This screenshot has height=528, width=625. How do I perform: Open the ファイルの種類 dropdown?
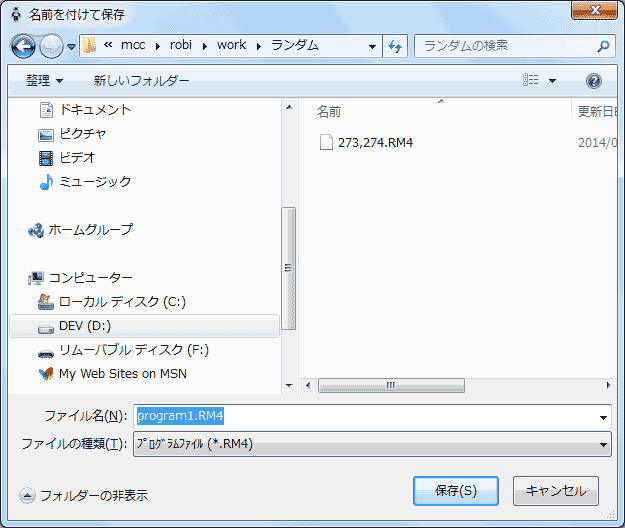[372, 444]
